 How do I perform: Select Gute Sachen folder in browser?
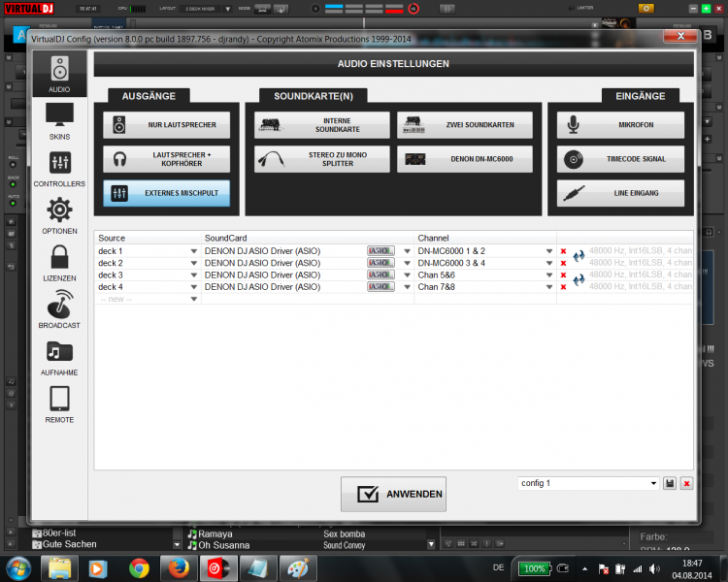[x=64, y=544]
